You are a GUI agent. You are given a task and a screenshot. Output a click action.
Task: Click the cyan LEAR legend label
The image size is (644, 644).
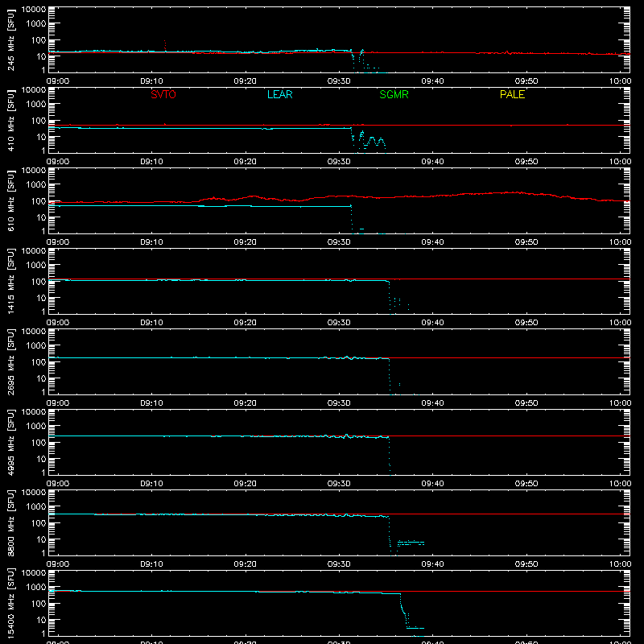279,94
